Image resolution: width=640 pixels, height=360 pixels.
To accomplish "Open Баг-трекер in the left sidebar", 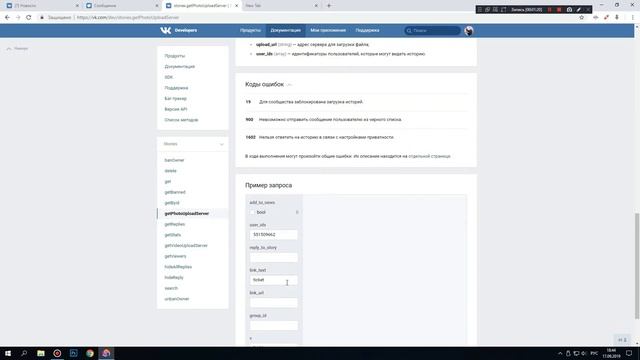I will click(176, 99).
